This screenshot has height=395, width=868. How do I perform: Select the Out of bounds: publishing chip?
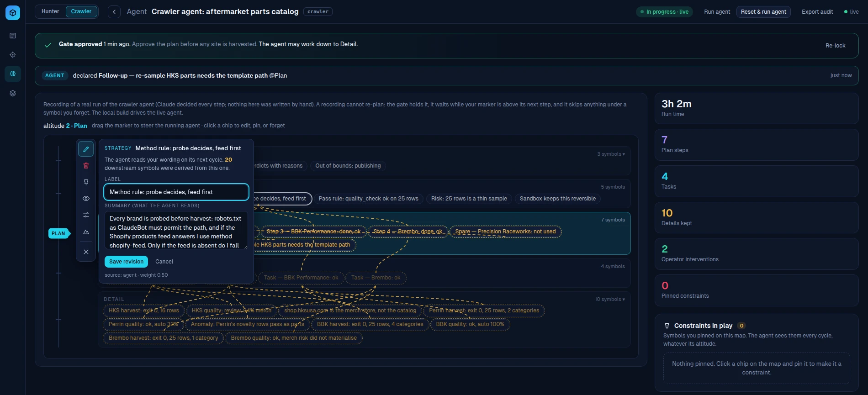point(348,166)
